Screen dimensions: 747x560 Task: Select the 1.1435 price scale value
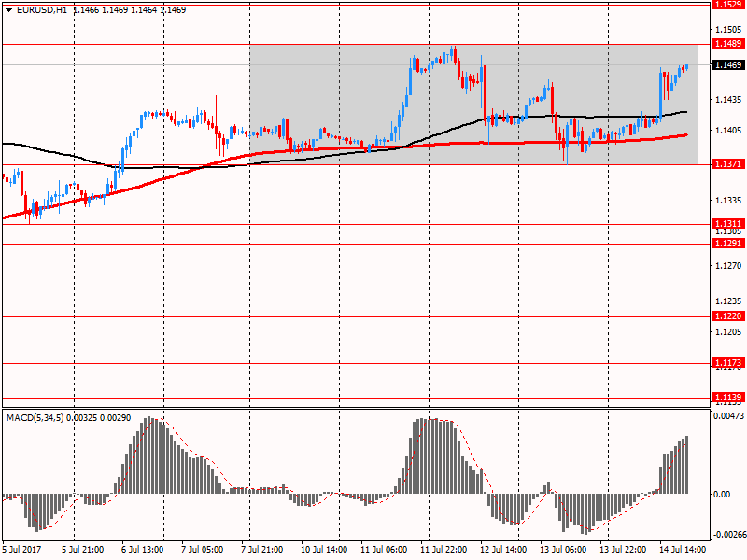pyautogui.click(x=728, y=100)
